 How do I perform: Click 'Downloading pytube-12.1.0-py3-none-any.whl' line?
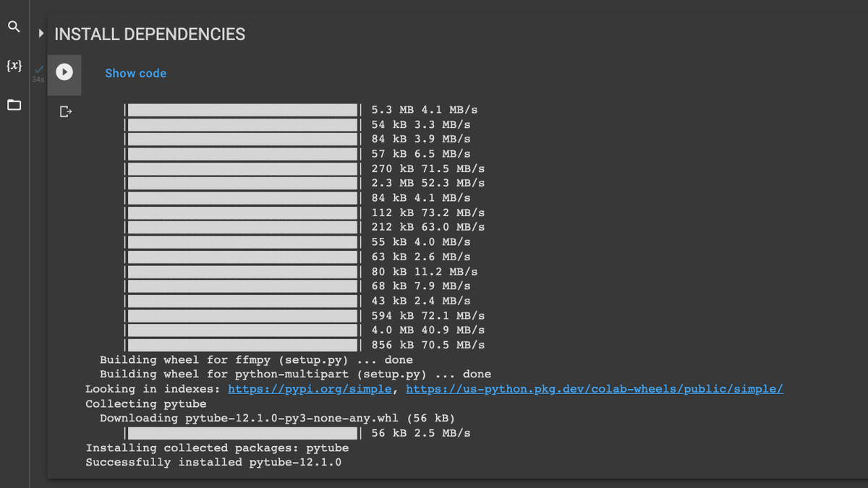[277, 418]
